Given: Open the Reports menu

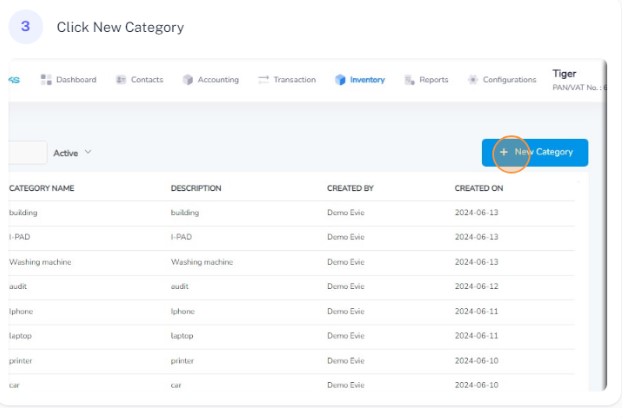Looking at the screenshot, I should [426, 80].
